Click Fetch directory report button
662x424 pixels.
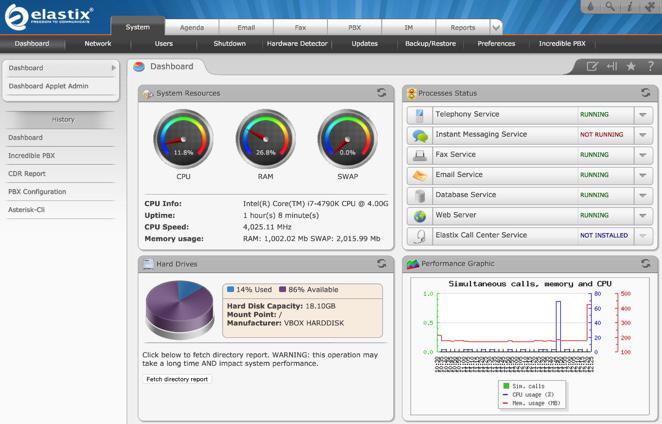tap(177, 379)
